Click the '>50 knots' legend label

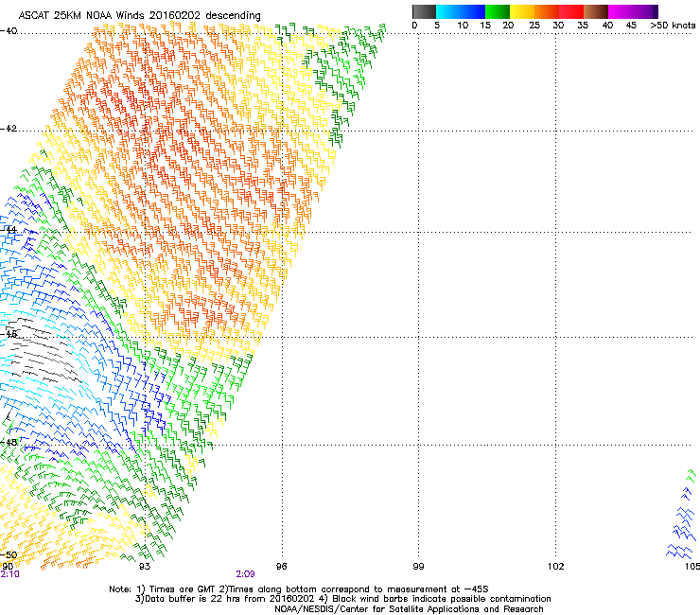pyautogui.click(x=673, y=25)
